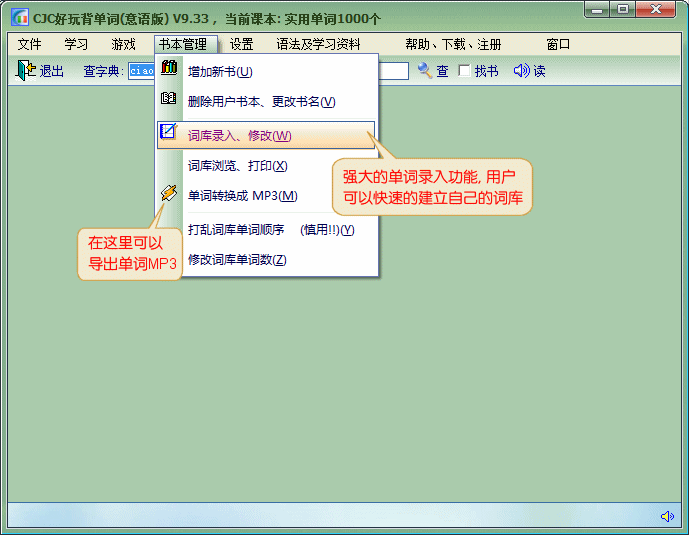This screenshot has height=535, width=689.
Task: Click the 删除用户书本 open book icon
Action: pyautogui.click(x=169, y=100)
